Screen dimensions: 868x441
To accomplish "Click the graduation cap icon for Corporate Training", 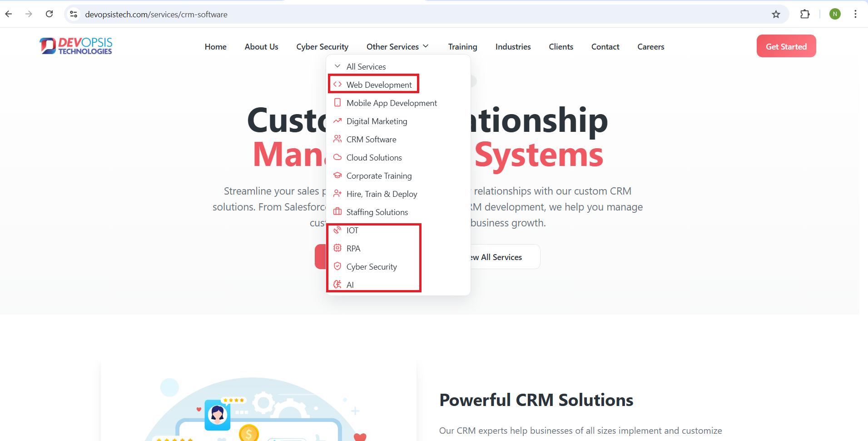I will point(337,175).
